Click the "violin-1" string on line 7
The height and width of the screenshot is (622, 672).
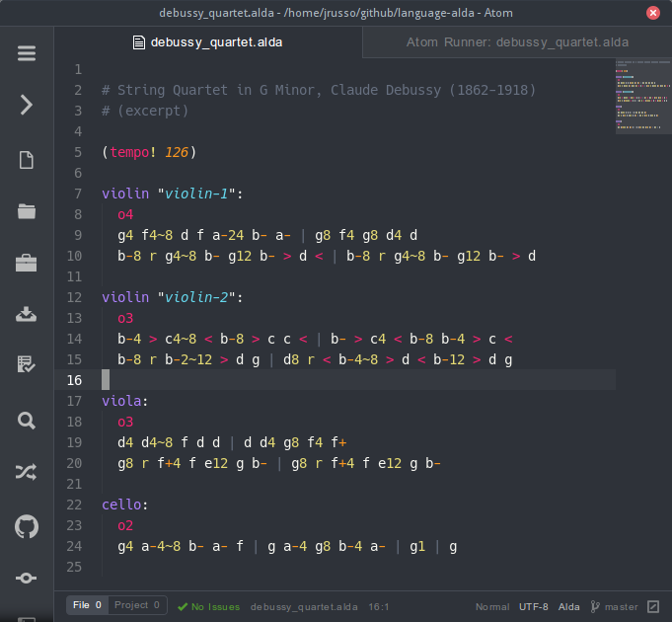click(x=196, y=194)
